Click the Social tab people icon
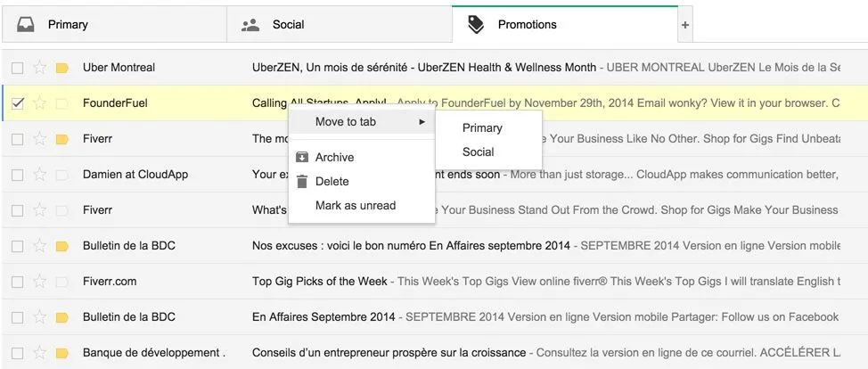 (x=250, y=25)
